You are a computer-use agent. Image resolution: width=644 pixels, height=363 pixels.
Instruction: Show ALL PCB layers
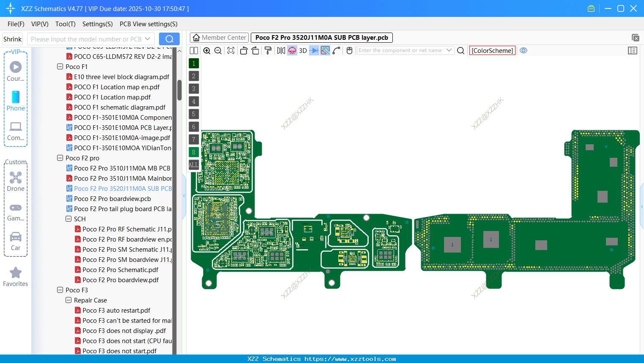[x=193, y=165]
